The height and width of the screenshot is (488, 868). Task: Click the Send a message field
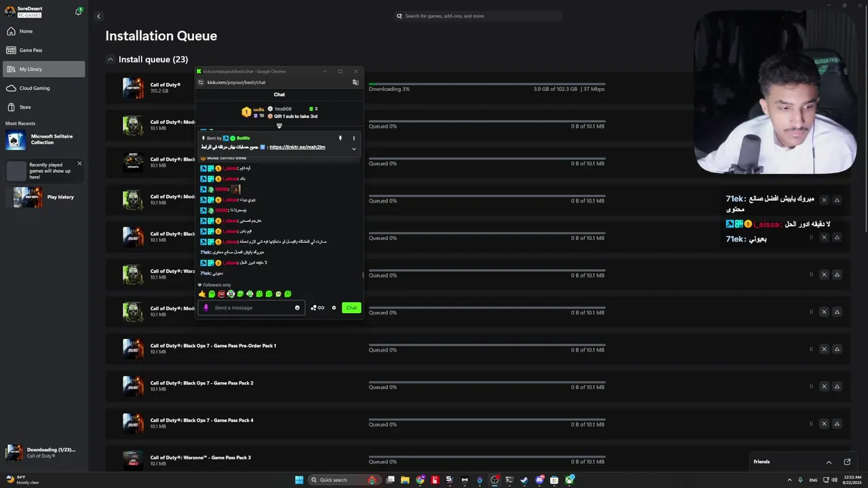(x=252, y=308)
